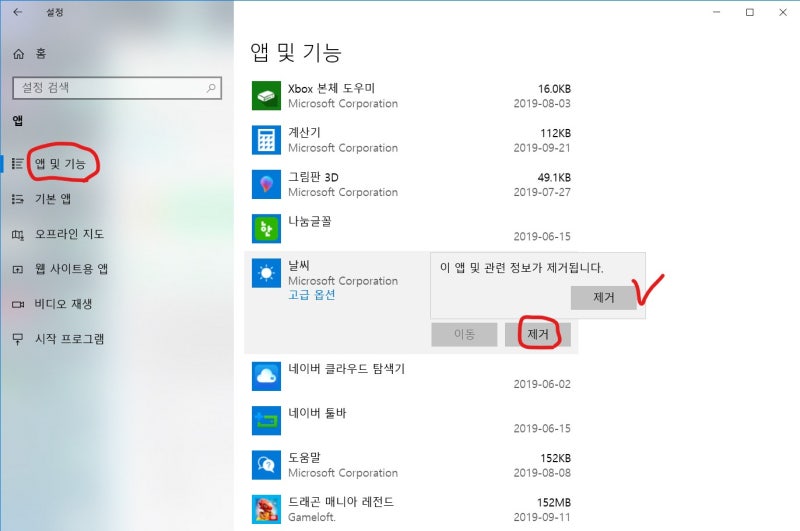This screenshot has width=800, height=531.
Task: Open 고급 옵션 link under 날씨
Action: (x=312, y=295)
